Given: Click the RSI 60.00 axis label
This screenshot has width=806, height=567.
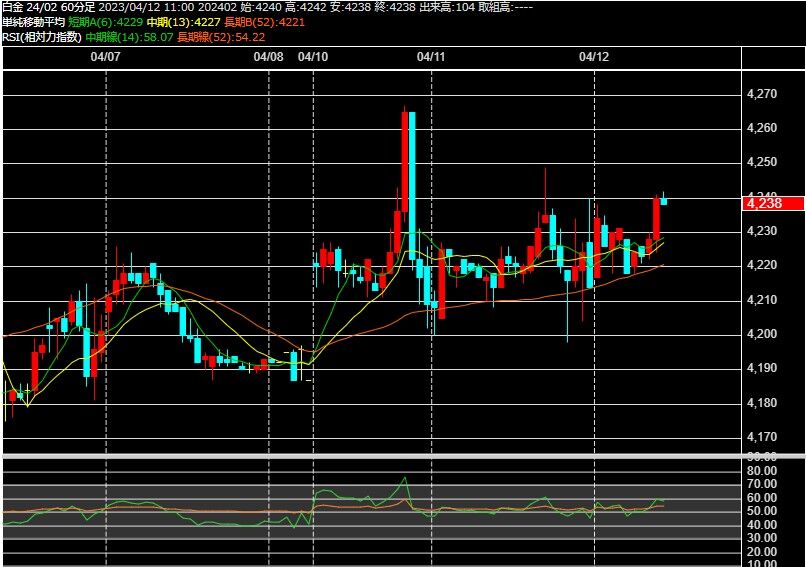Looking at the screenshot, I should (x=762, y=498).
